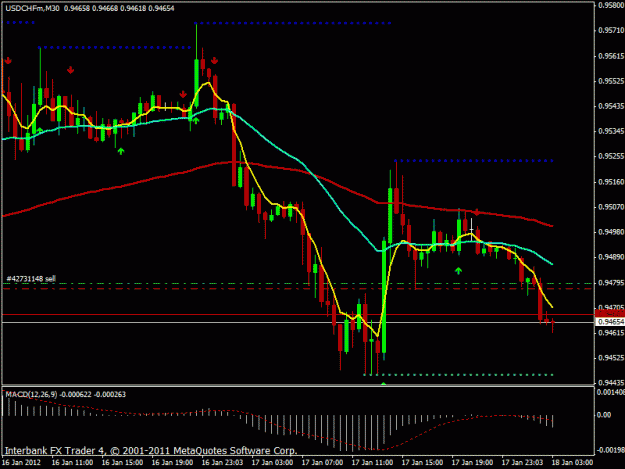Click the 0.95160 price axis label

pos(611,182)
